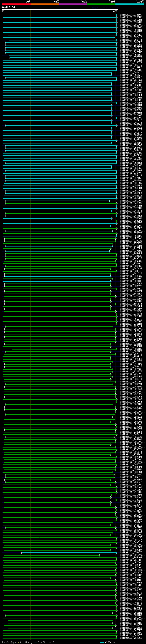Image resolution: width=146 pixels, height=644 pixels.
Task: Select hit label UniRef100_Q5L3K7
Action: coord(131,548)
